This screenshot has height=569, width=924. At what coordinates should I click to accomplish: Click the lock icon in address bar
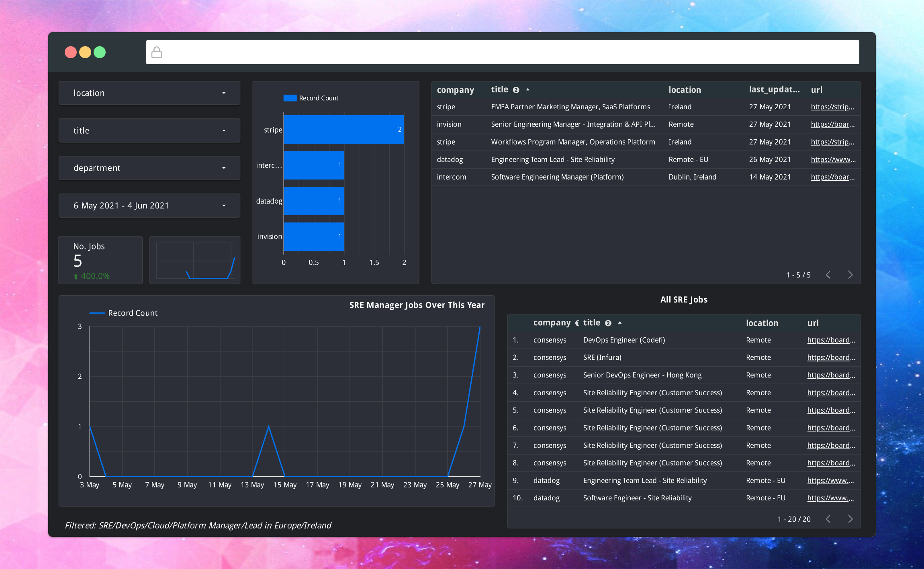pos(157,52)
